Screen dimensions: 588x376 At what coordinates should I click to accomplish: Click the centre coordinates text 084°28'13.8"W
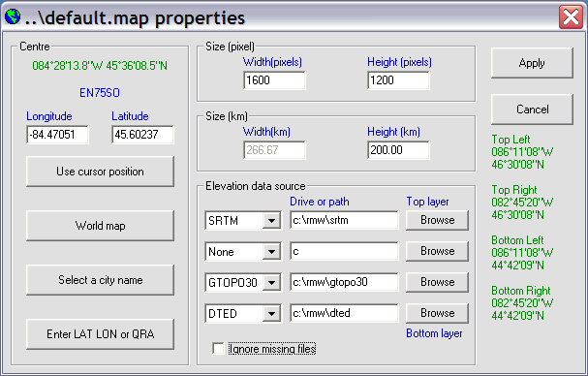point(68,66)
